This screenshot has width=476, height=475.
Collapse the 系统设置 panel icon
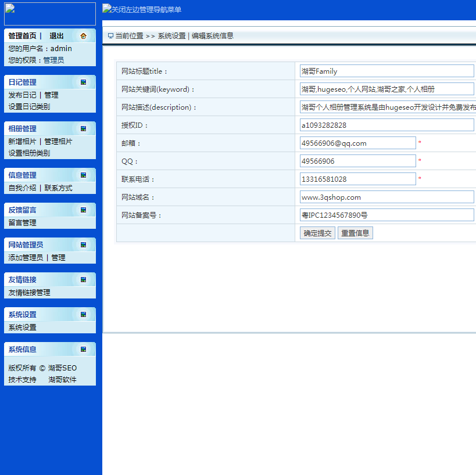83,315
